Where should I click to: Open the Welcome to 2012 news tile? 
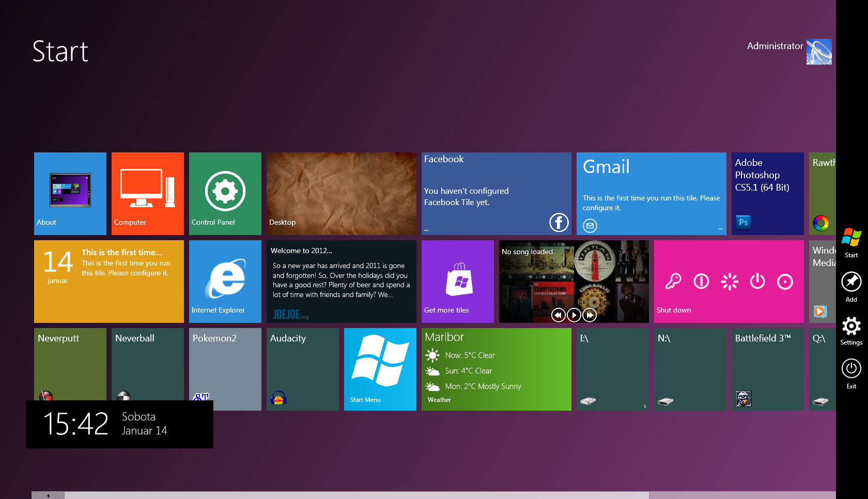click(342, 282)
